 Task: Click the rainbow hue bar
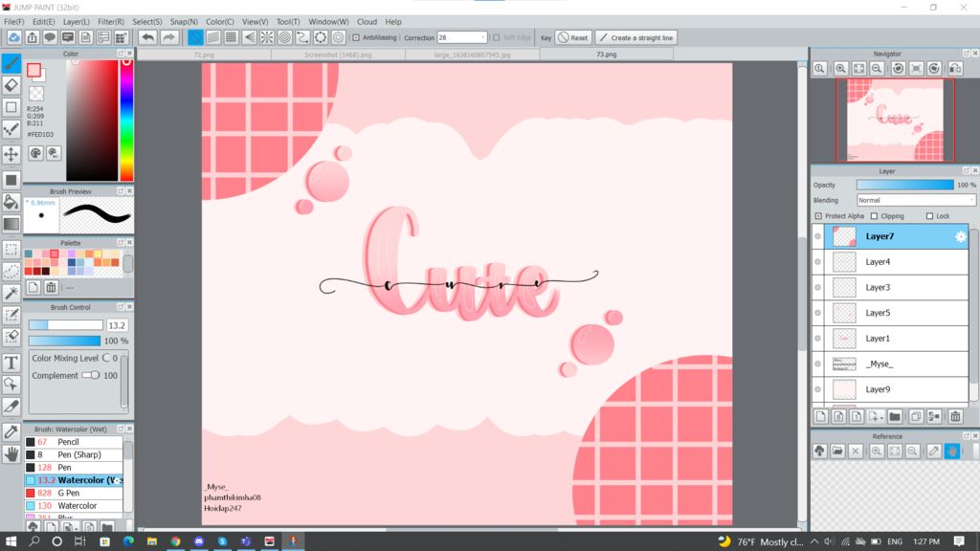(126, 120)
